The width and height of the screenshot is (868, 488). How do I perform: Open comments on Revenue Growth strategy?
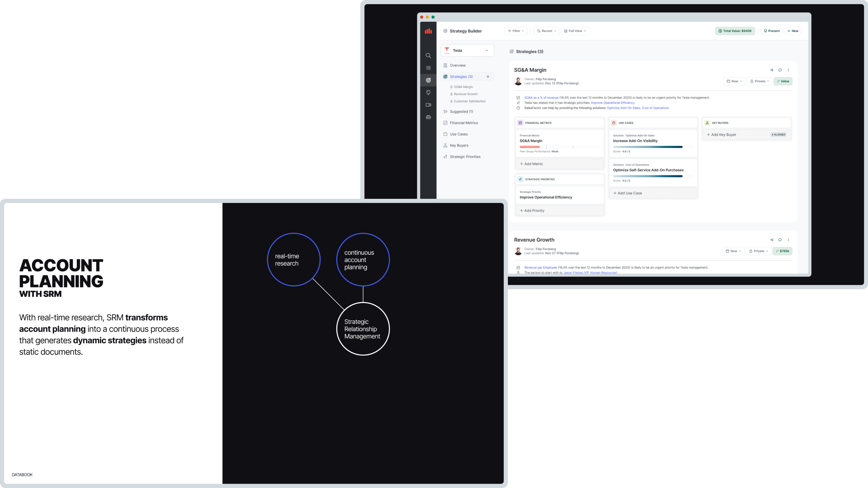(x=780, y=240)
